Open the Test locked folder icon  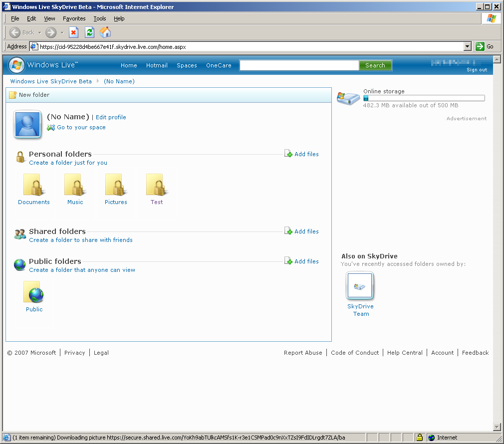pyautogui.click(x=157, y=185)
